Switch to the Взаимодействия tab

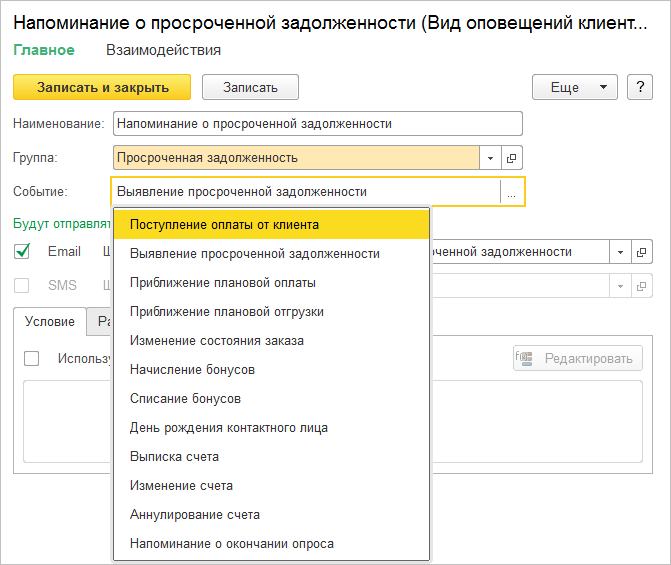coord(163,50)
